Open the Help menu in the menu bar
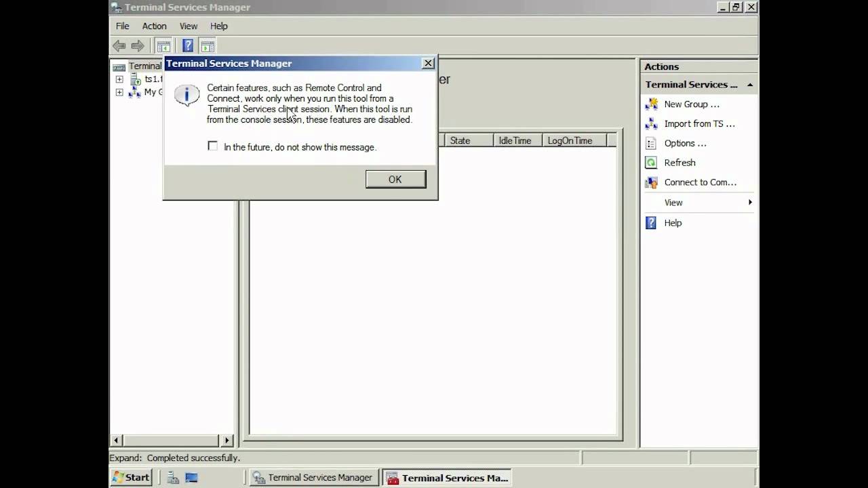The width and height of the screenshot is (868, 488). click(219, 26)
